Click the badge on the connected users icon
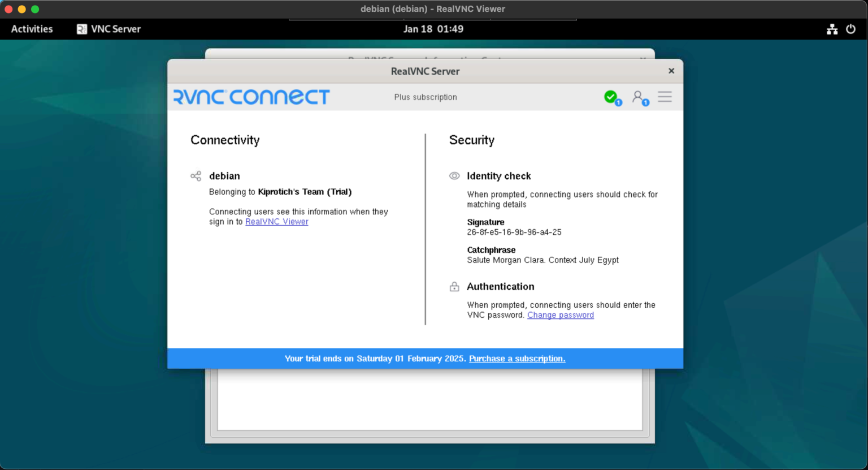This screenshot has height=470, width=868. (645, 102)
